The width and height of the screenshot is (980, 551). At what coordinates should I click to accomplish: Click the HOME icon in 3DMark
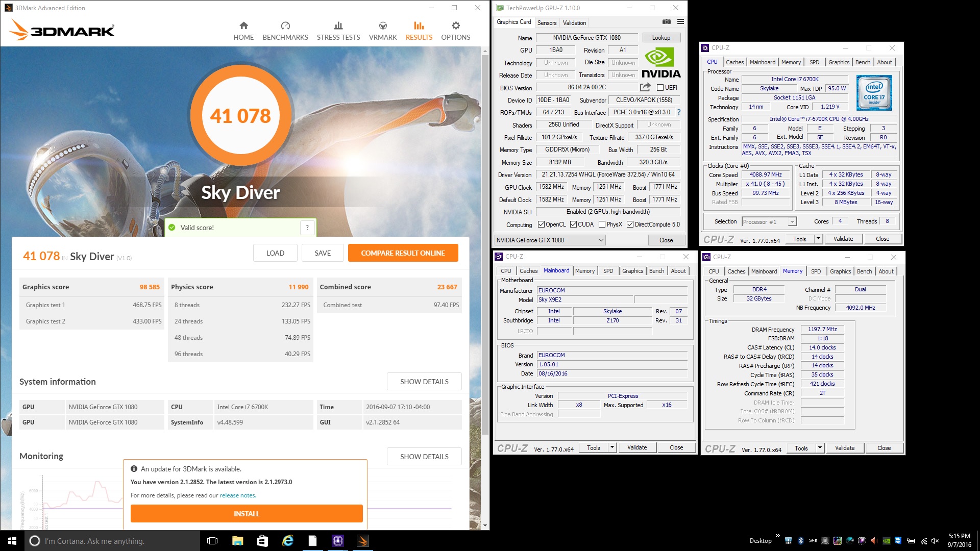click(x=243, y=26)
